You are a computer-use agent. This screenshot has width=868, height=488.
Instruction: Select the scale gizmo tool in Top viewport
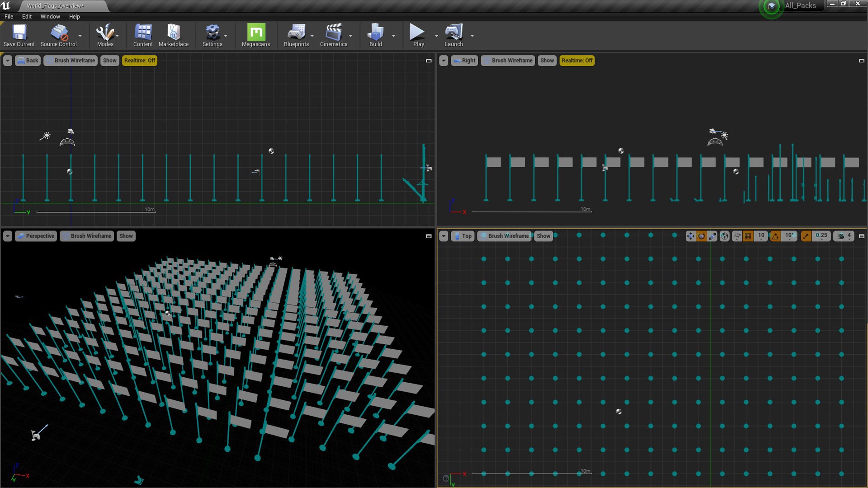(712, 236)
